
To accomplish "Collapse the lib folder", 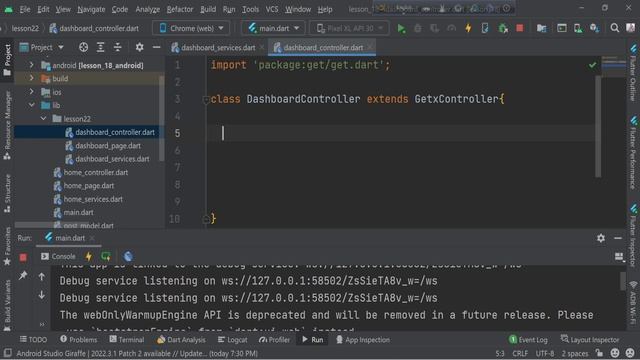I will (x=31, y=105).
